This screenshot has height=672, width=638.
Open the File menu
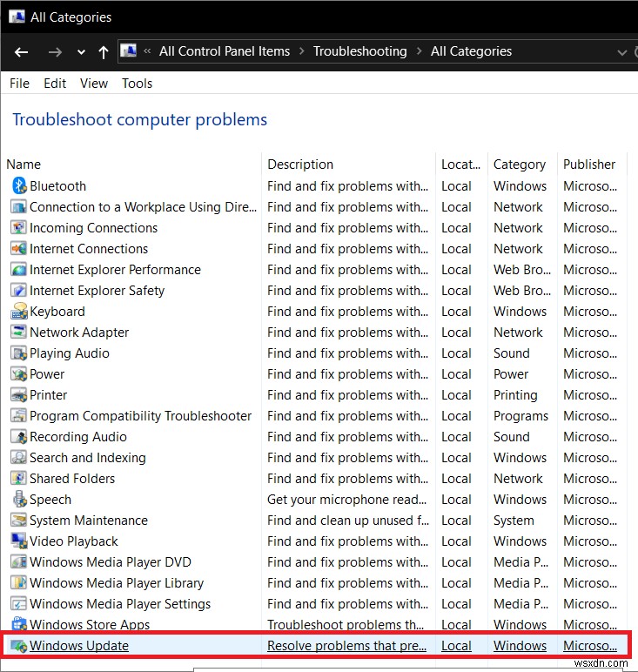coord(19,84)
